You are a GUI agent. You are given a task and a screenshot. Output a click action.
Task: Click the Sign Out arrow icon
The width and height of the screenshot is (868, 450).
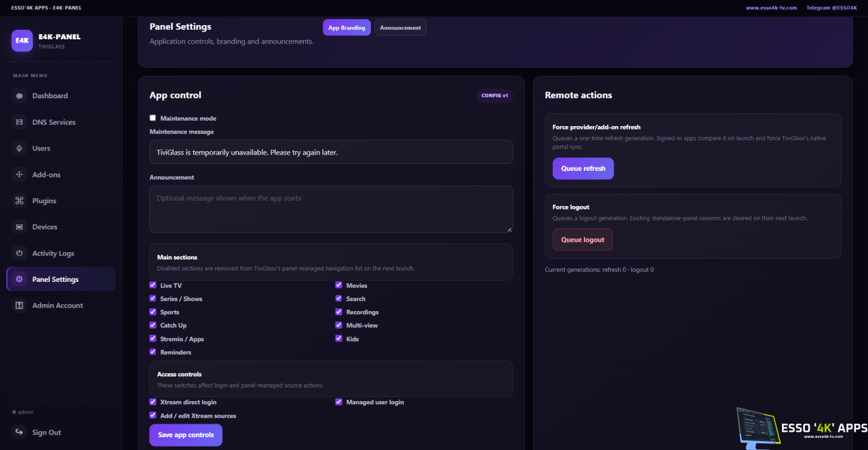(x=19, y=432)
